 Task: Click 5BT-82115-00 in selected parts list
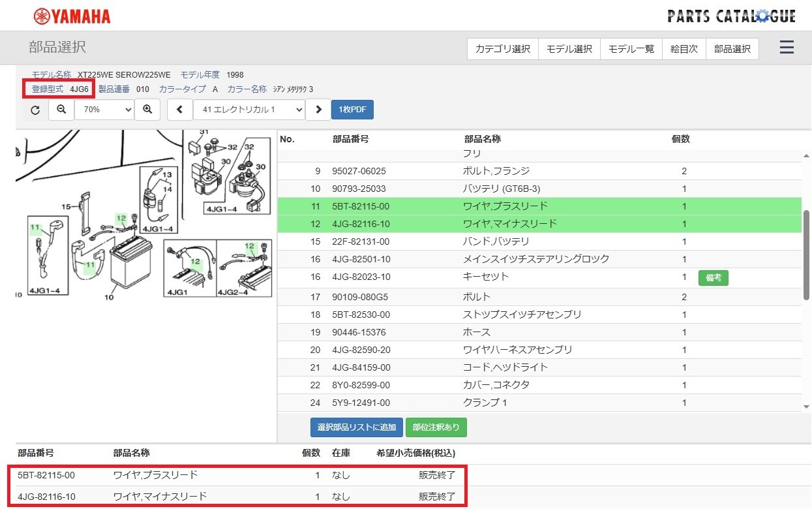46,475
